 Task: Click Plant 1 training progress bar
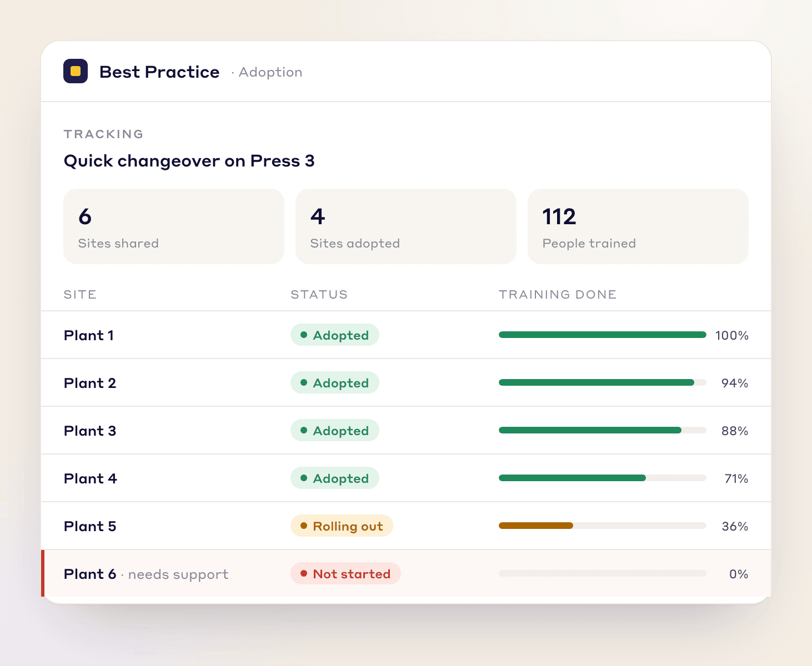(603, 335)
